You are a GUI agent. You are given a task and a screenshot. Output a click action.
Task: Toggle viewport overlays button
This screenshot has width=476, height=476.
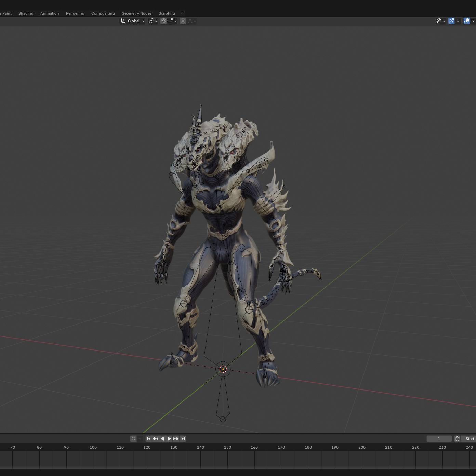tap(467, 21)
